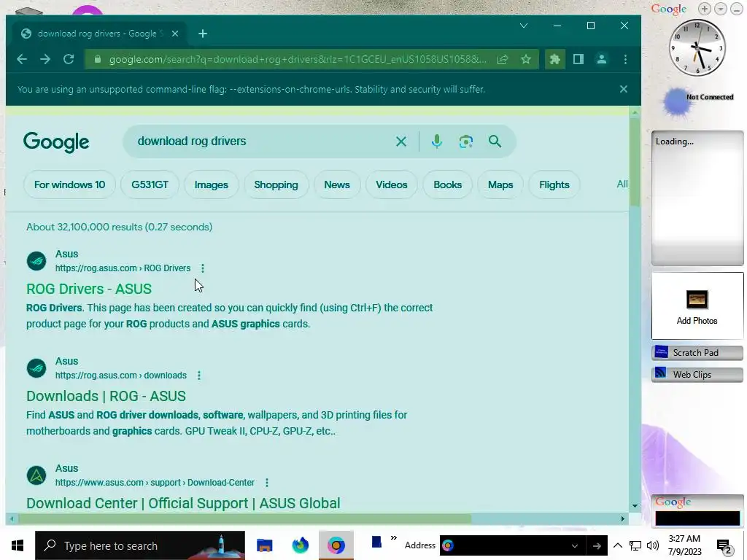The width and height of the screenshot is (747, 560).
Task: Open the notification center
Action: (x=724, y=547)
